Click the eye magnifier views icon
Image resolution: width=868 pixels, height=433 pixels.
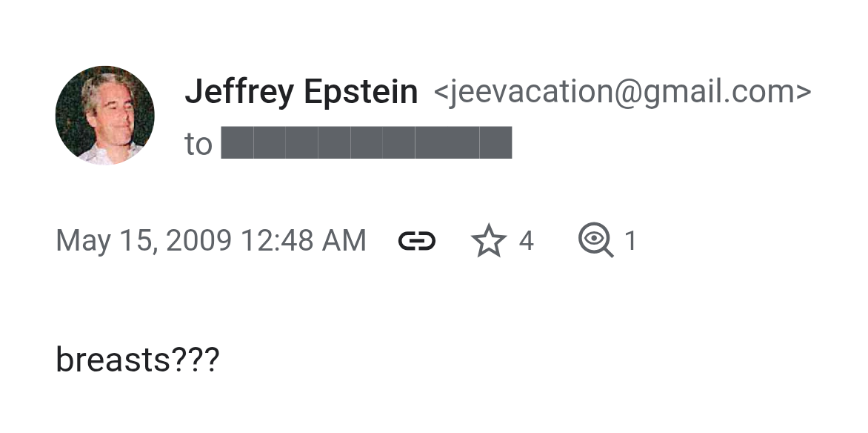pos(595,241)
